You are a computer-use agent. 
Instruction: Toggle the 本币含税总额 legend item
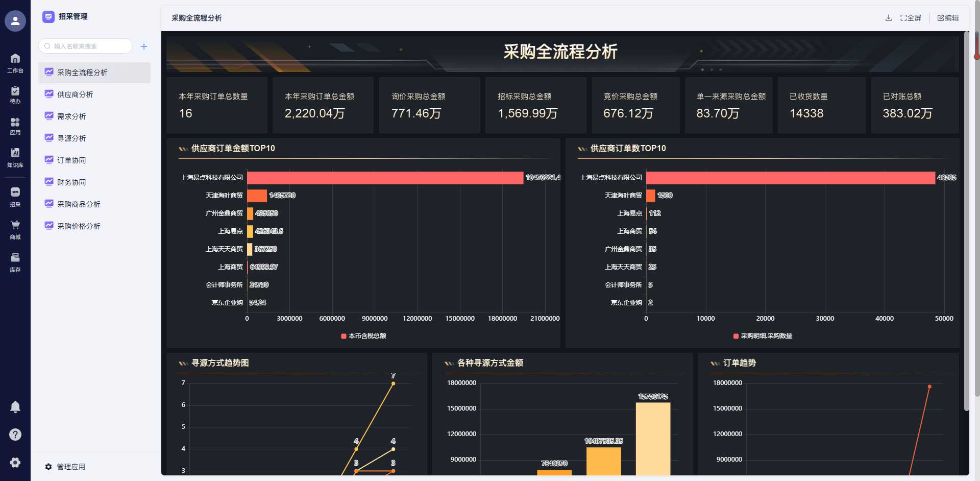point(364,336)
